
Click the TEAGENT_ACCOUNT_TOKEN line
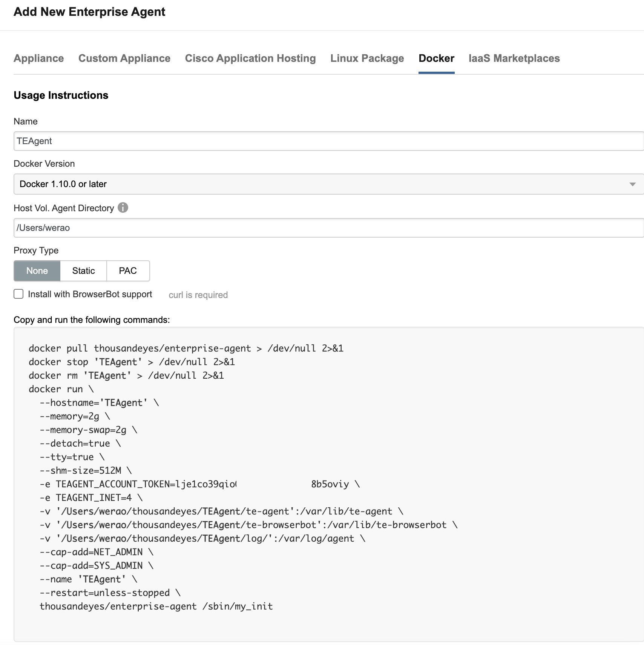point(200,484)
